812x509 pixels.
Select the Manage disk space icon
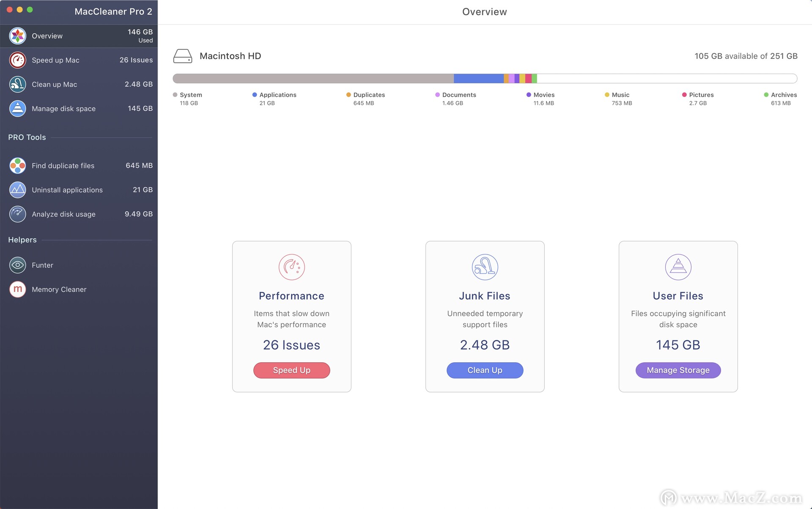18,108
